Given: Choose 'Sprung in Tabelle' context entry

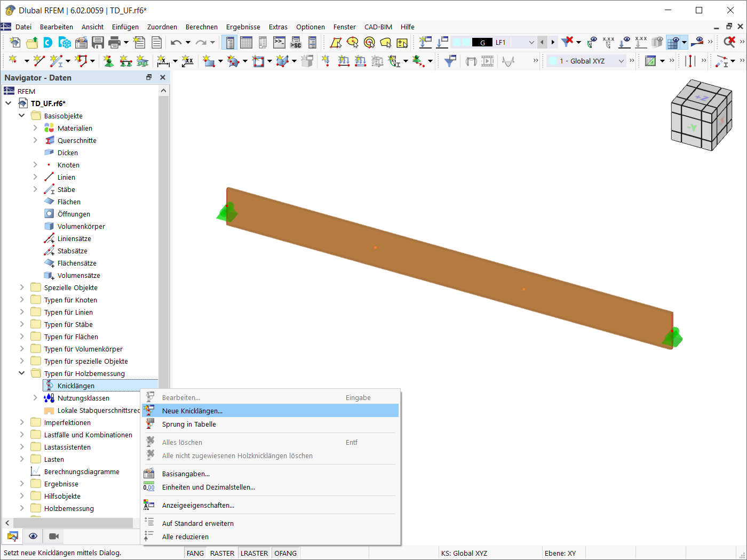Looking at the screenshot, I should (x=271, y=424).
